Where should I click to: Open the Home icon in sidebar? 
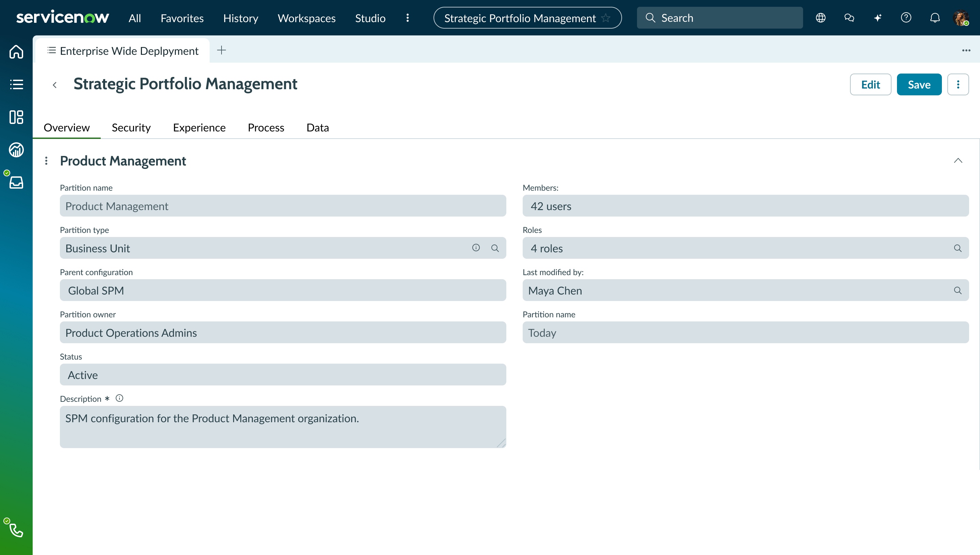(x=16, y=51)
